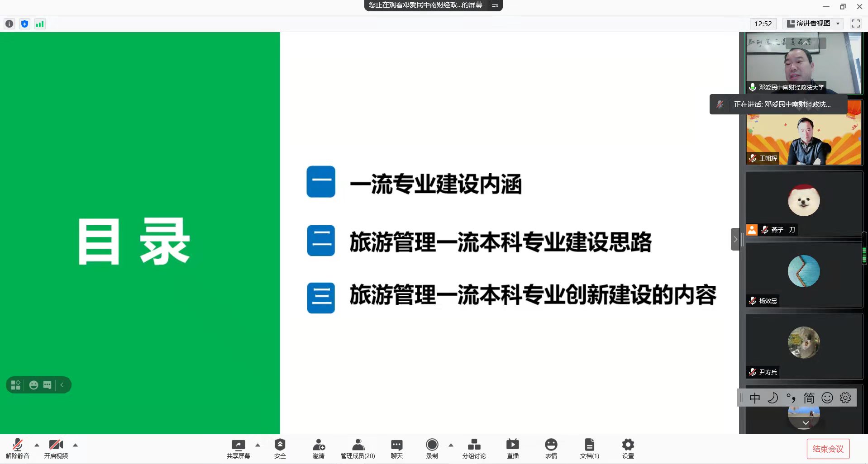This screenshot has width=868, height=464.
Task: Click the invite (邀请) icon
Action: [319, 448]
